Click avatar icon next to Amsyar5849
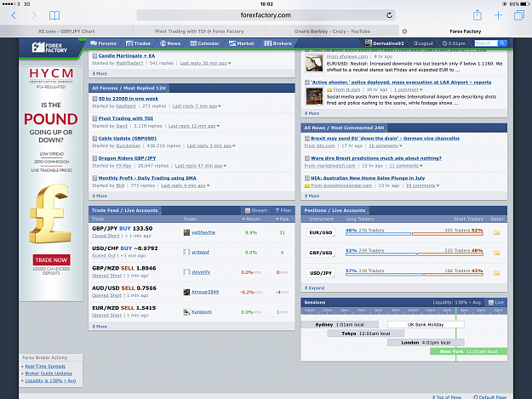Viewport: 532px width, 399px height. 186,292
